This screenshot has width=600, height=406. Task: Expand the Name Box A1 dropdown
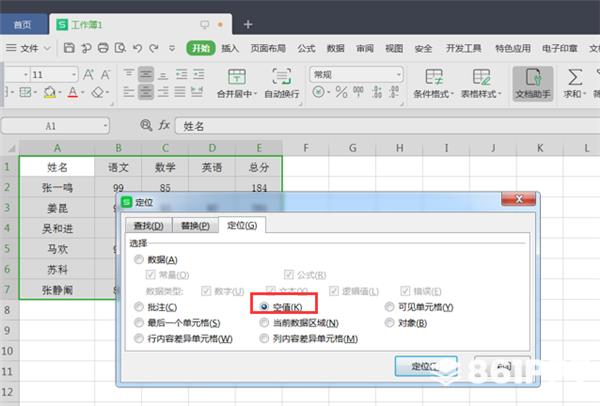(x=105, y=126)
